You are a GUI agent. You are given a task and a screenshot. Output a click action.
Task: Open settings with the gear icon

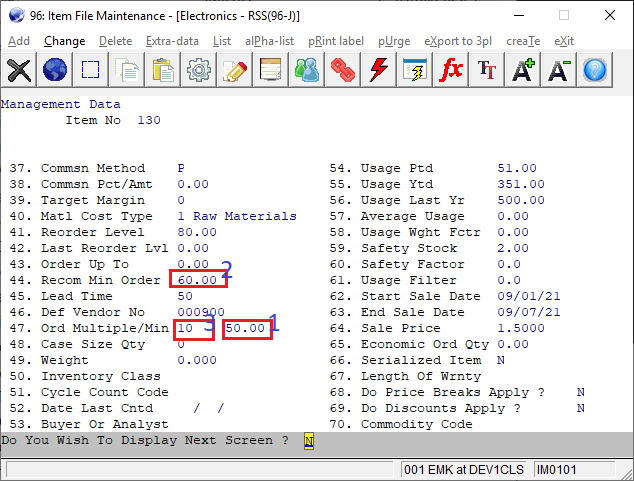(199, 70)
